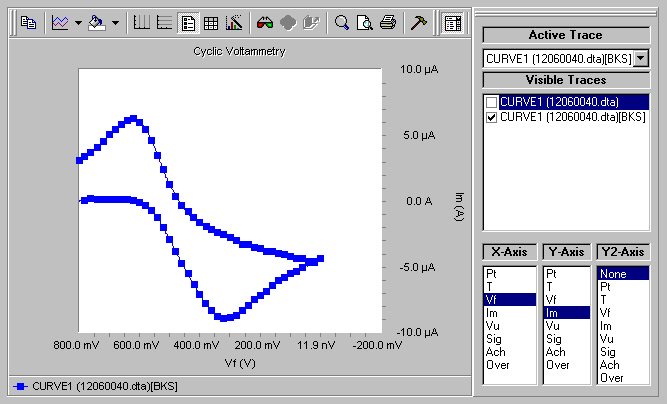
Task: Click the magnifier zoom icon
Action: tap(342, 23)
